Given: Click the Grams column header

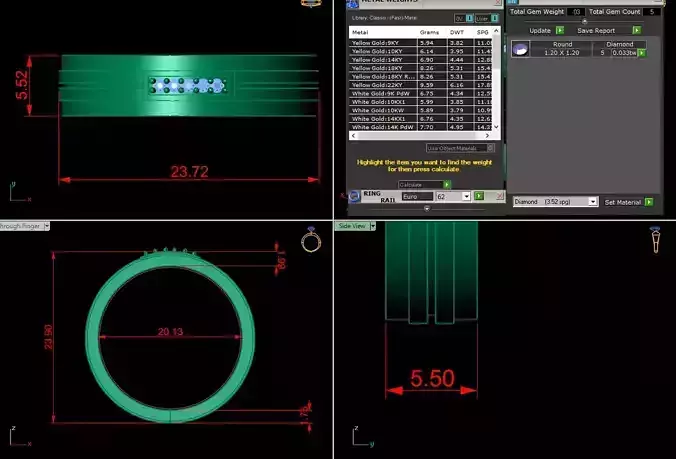Looking at the screenshot, I should click(x=429, y=33).
